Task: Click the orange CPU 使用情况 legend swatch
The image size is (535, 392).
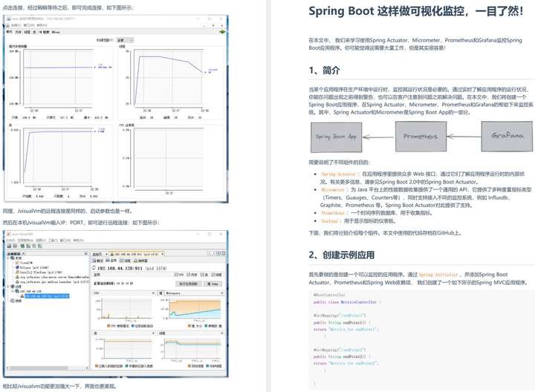Action: coord(108,326)
